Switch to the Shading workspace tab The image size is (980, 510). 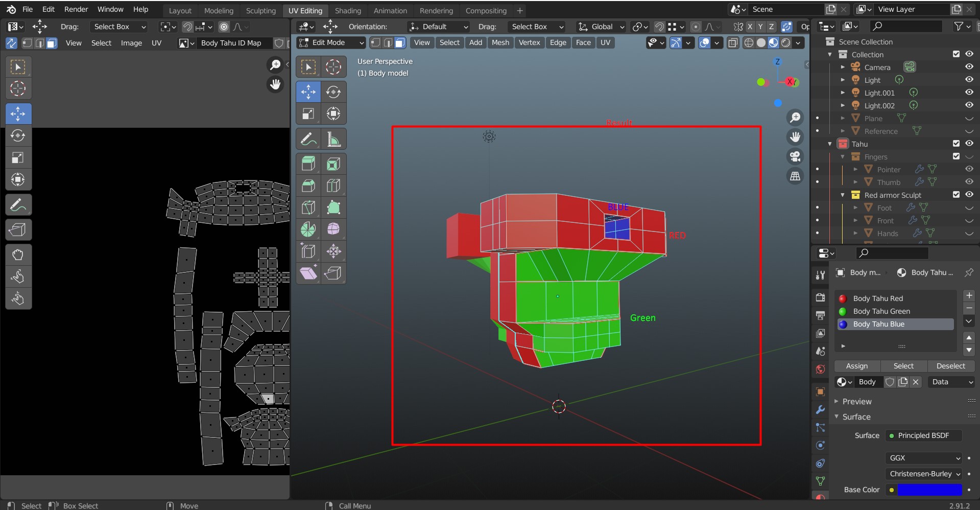click(x=348, y=10)
